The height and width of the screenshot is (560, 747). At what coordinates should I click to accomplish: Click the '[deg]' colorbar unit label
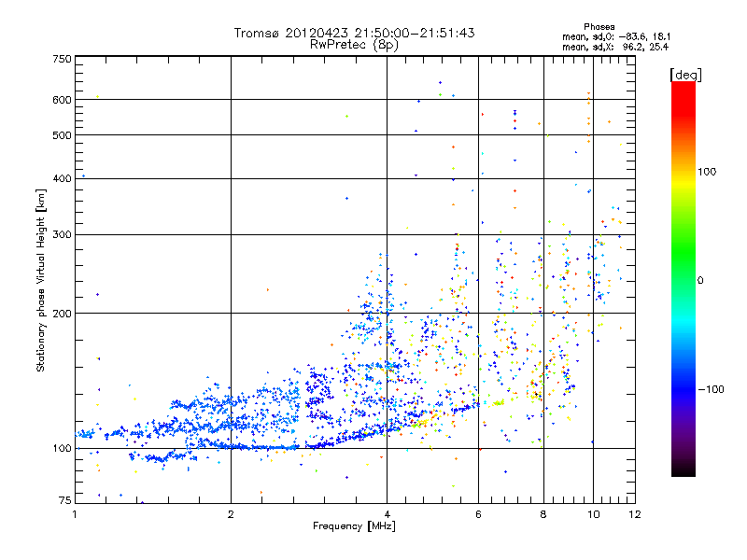coord(685,75)
